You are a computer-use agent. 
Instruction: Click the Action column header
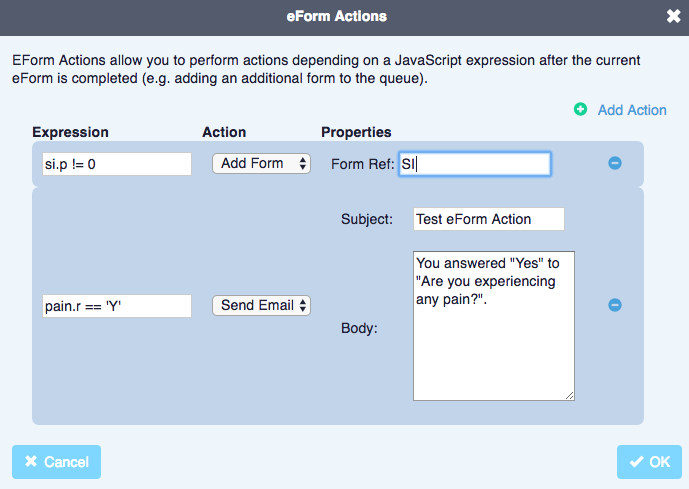click(224, 132)
